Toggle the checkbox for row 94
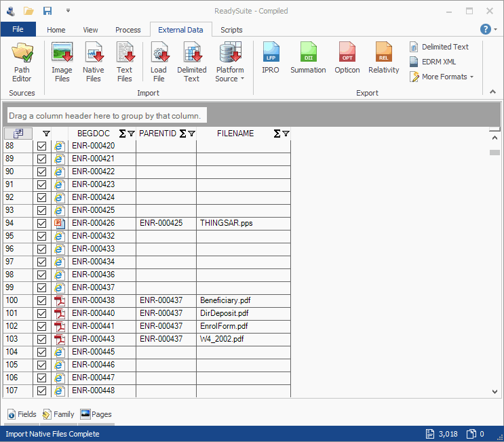The image size is (504, 442). (42, 223)
